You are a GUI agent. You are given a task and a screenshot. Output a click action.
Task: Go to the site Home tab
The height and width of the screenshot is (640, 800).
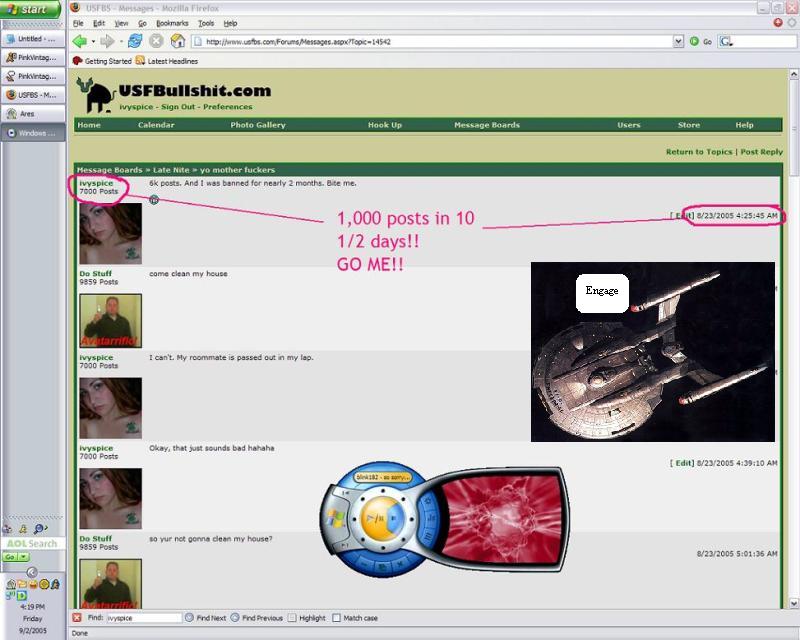click(89, 125)
